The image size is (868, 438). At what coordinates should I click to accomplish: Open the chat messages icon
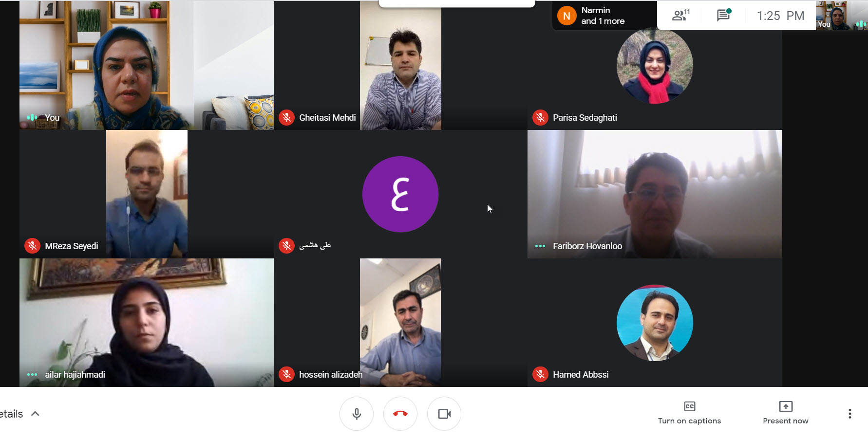pyautogui.click(x=724, y=15)
